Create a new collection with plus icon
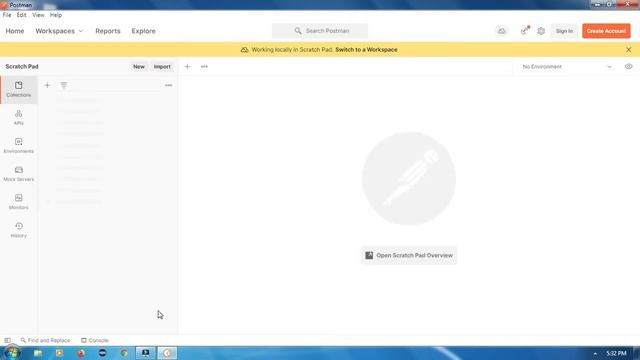Screen dimensions: 640x360 (x=47, y=85)
